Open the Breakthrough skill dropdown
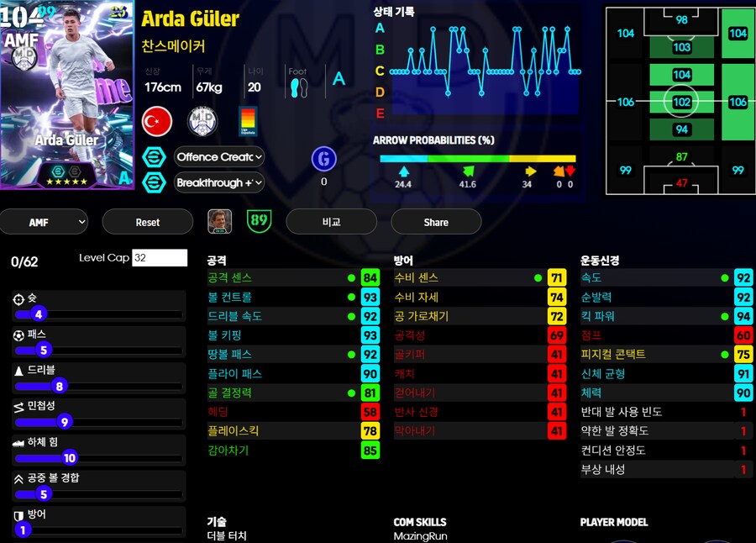The height and width of the screenshot is (543, 756). (218, 183)
